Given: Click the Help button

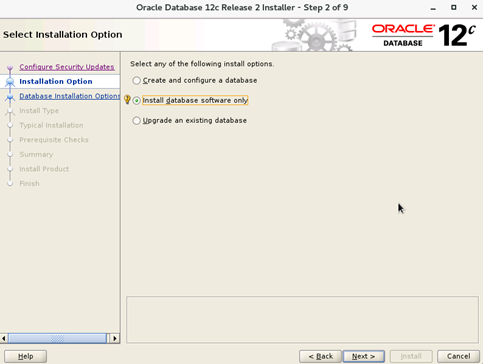Looking at the screenshot, I should click(x=26, y=356).
